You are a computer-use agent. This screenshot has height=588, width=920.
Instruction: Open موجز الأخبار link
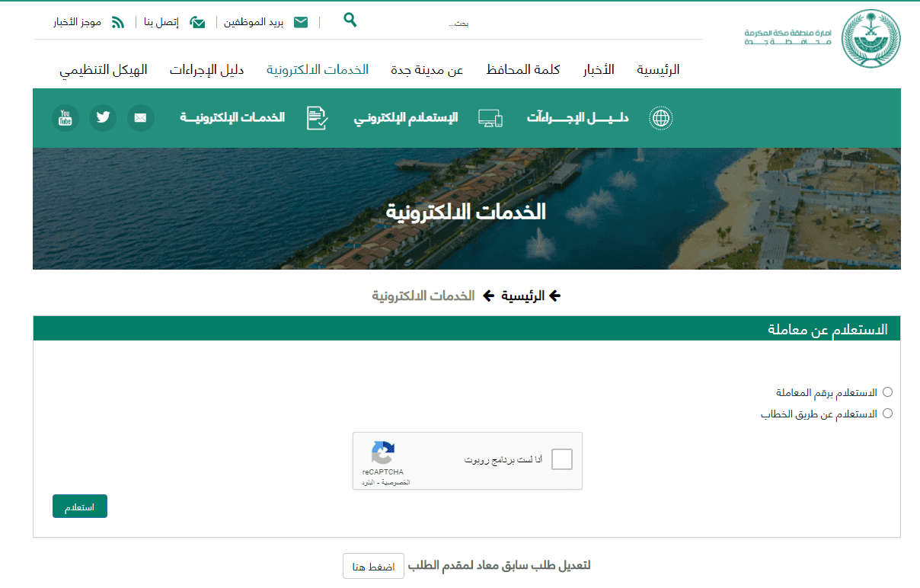coord(77,23)
